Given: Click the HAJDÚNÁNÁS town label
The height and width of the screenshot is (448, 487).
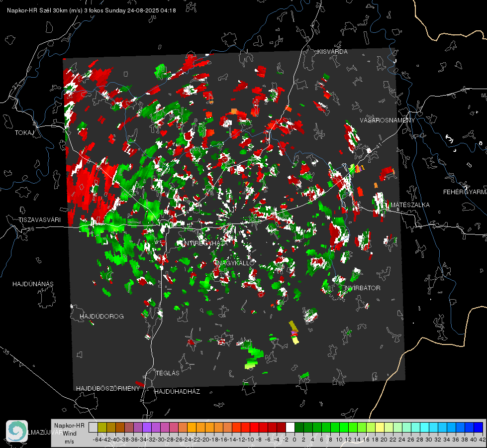Looking at the screenshot, I should (x=33, y=284).
